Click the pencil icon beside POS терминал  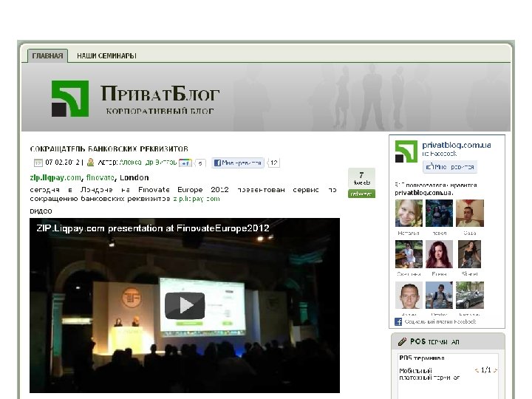point(403,341)
